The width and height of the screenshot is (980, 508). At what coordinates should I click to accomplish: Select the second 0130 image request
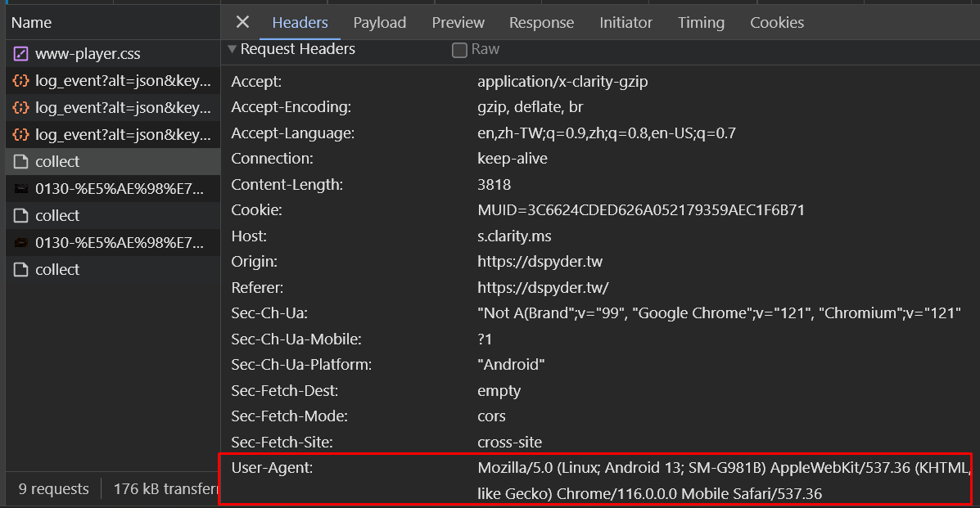pyautogui.click(x=118, y=243)
